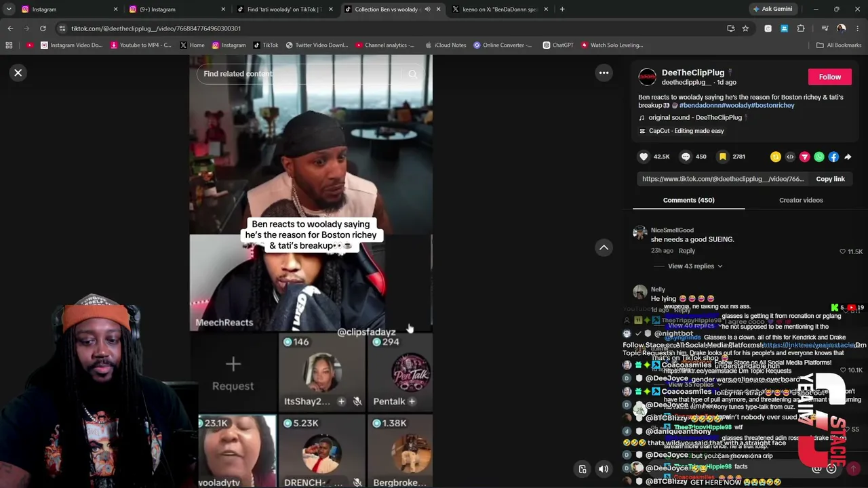868x488 pixels.
Task: Share the video to WhatsApp
Action: pyautogui.click(x=819, y=157)
